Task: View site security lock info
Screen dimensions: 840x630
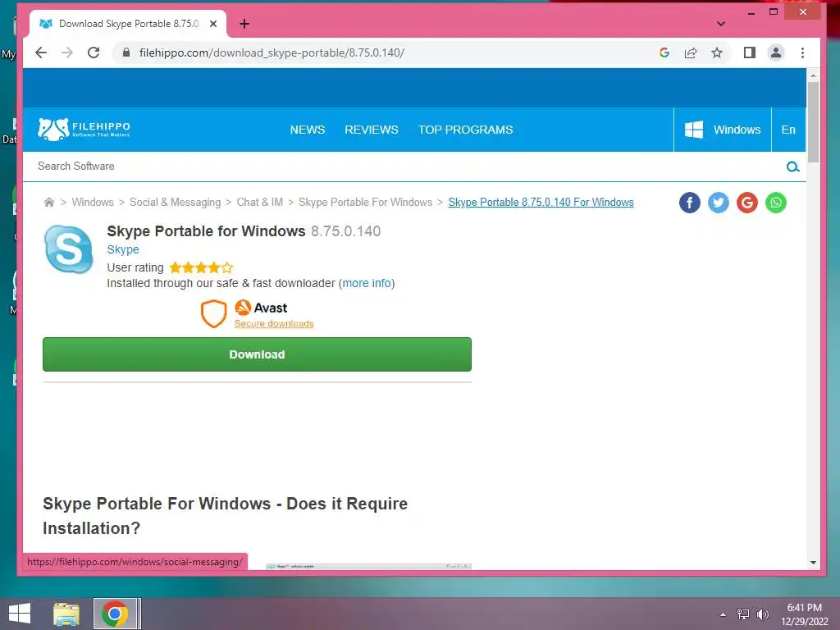Action: 126,52
